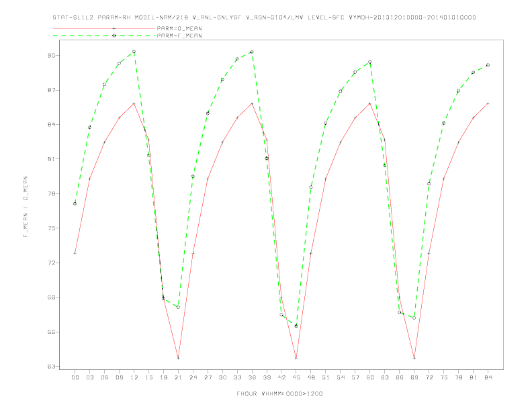Click the F_MEAN circle marker at hour 12

click(134, 52)
